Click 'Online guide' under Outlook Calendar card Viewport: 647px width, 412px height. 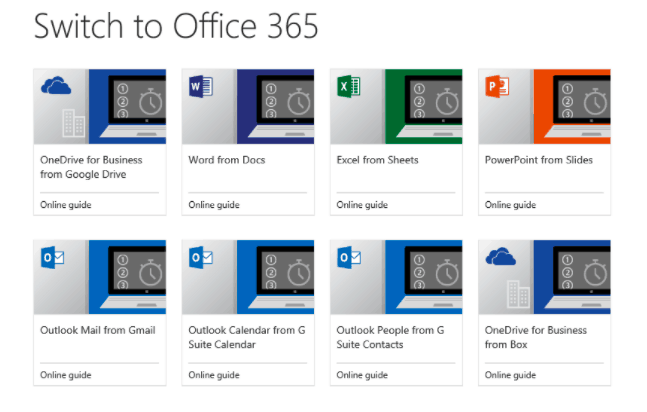[x=214, y=375]
